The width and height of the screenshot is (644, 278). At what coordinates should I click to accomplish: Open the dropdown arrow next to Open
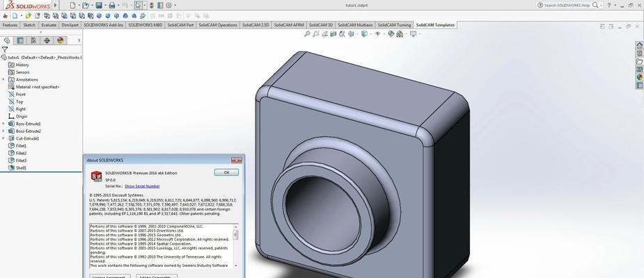[x=92, y=6]
